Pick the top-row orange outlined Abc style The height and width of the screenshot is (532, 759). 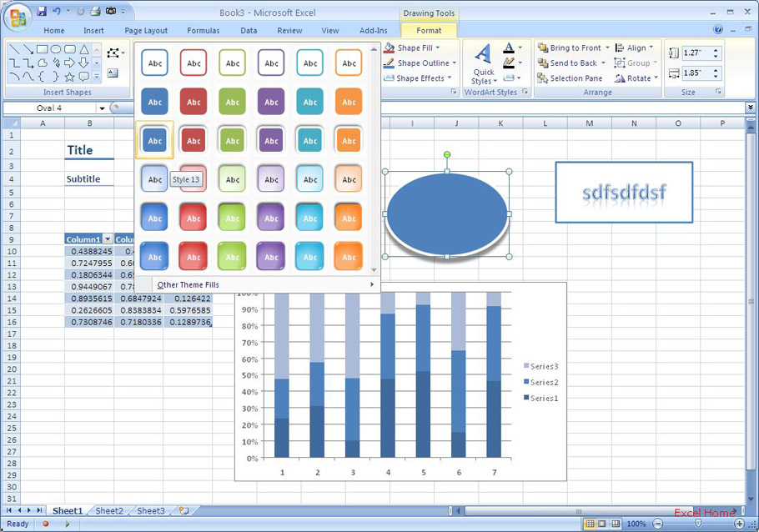[x=349, y=63]
